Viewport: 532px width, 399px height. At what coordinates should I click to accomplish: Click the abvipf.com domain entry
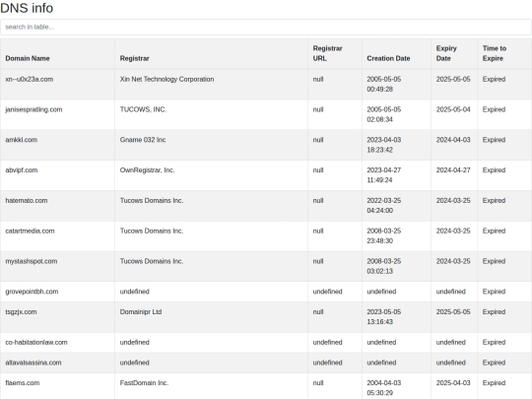pyautogui.click(x=22, y=170)
